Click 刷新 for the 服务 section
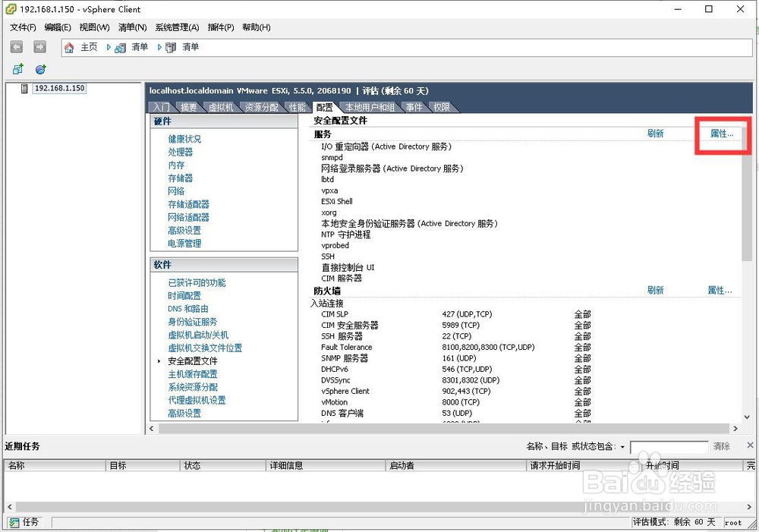 pyautogui.click(x=656, y=134)
